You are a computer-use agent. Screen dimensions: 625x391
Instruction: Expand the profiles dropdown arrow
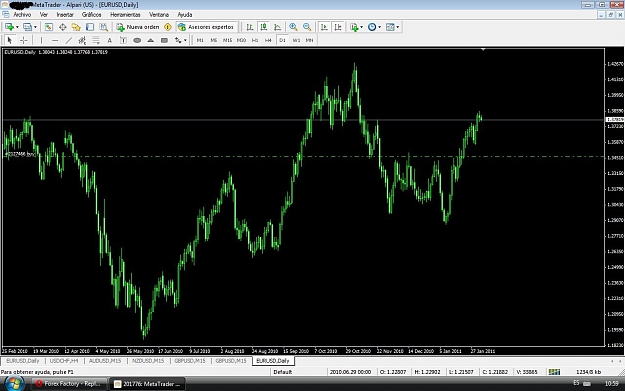click(x=35, y=27)
